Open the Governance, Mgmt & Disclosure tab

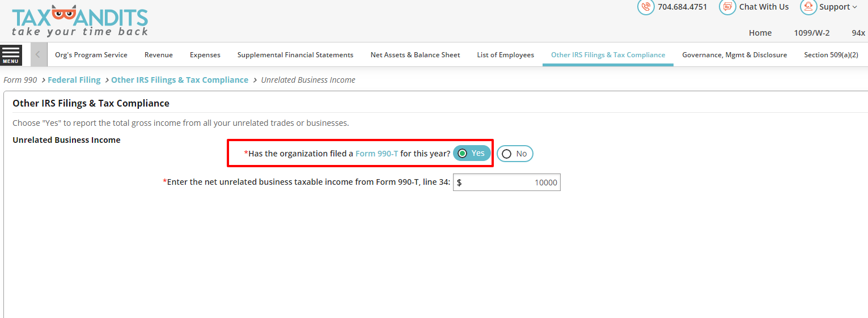pyautogui.click(x=735, y=55)
